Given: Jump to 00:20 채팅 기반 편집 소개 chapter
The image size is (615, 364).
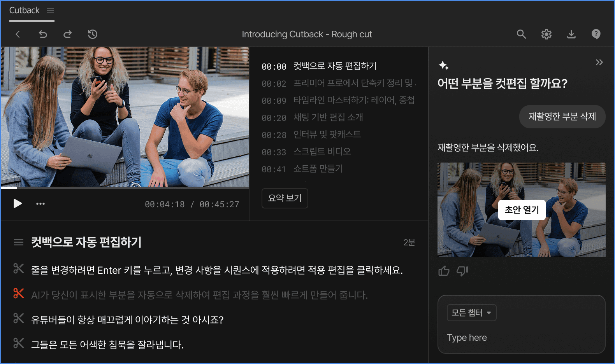Looking at the screenshot, I should coord(312,117).
